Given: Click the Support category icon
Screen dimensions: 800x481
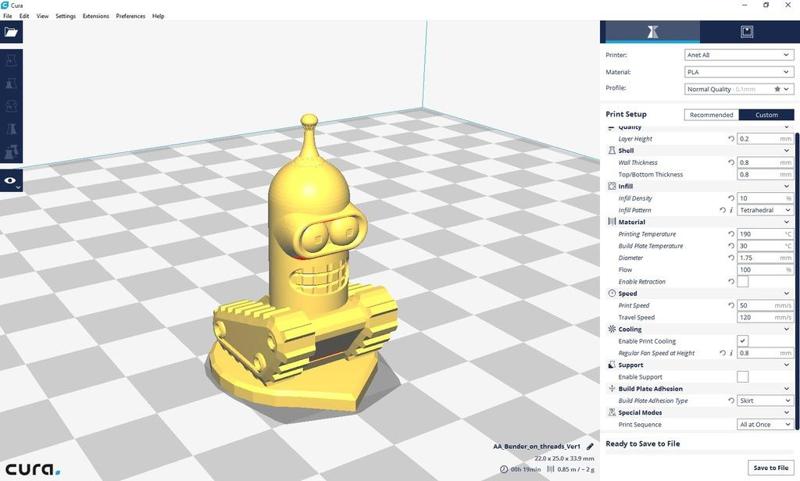Looking at the screenshot, I should (x=612, y=365).
